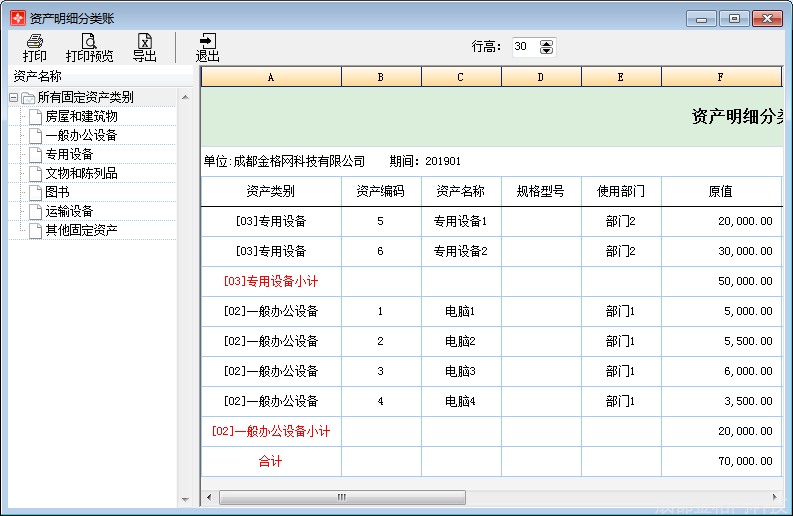The image size is (793, 516).
Task: Click the 电脑1 asset name cell
Action: pos(461,312)
